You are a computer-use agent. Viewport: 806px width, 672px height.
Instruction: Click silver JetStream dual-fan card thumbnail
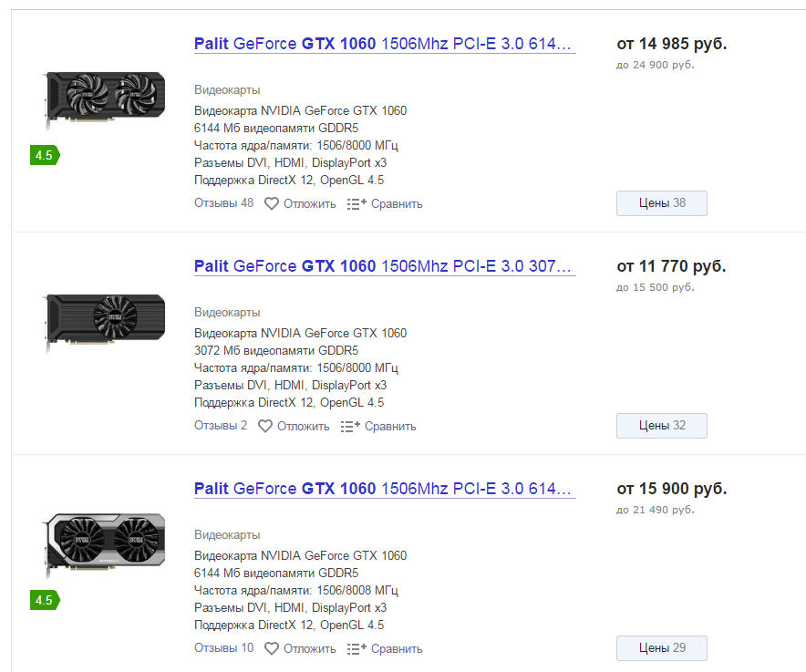104,543
